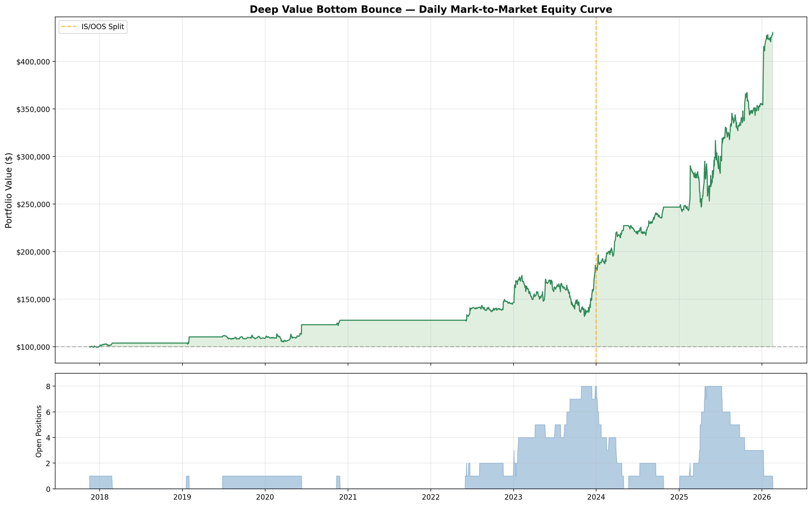Click the 2024 x-axis label
The height and width of the screenshot is (506, 812).
[596, 497]
